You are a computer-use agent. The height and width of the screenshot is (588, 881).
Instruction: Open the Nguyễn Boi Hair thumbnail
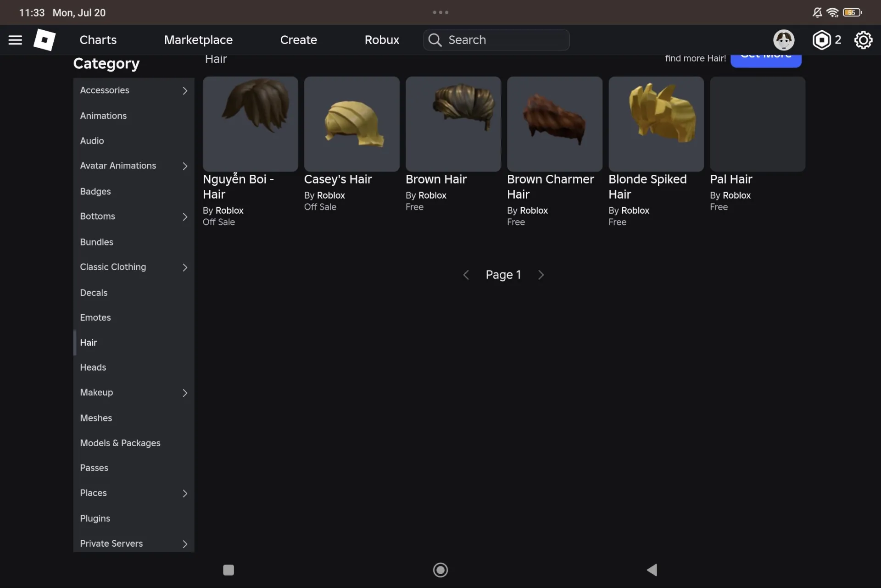(251, 124)
